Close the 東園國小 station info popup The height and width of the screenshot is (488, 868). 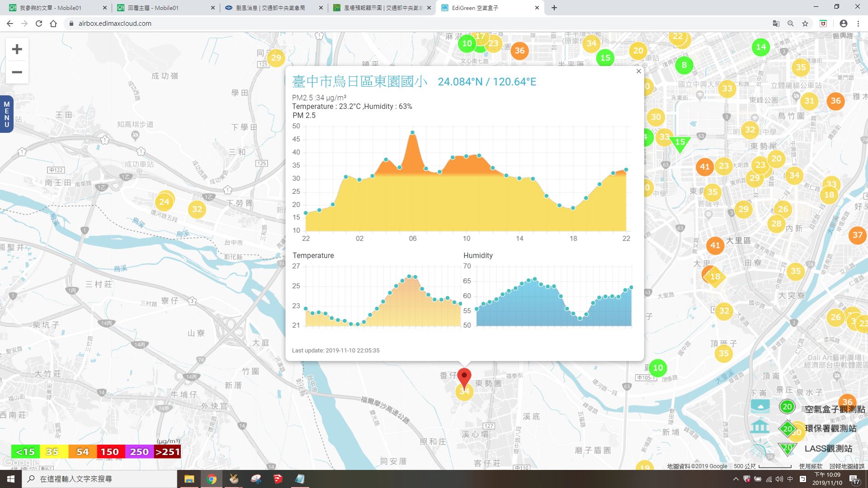pyautogui.click(x=638, y=71)
